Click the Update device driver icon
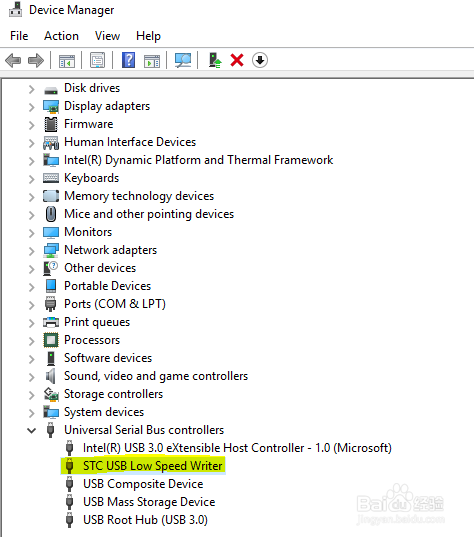 pos(215,61)
